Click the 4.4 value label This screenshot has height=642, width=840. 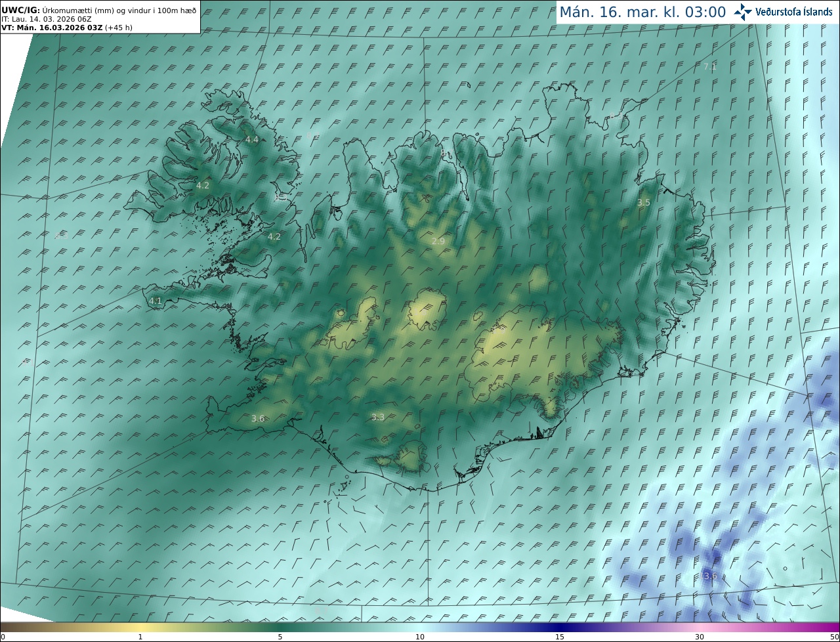click(252, 140)
